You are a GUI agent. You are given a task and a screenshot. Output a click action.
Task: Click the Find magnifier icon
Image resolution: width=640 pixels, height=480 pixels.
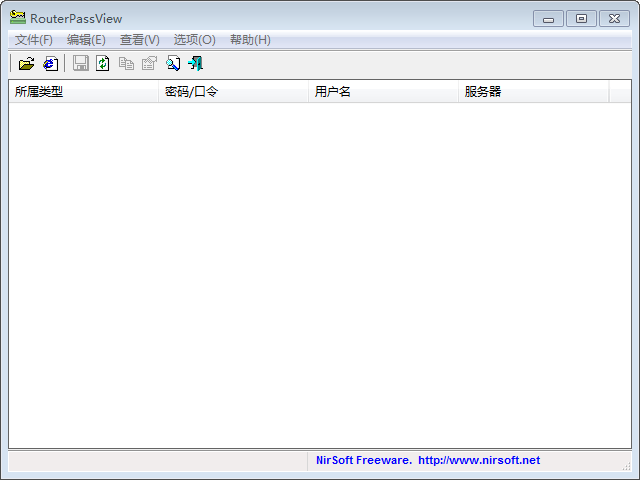[173, 64]
